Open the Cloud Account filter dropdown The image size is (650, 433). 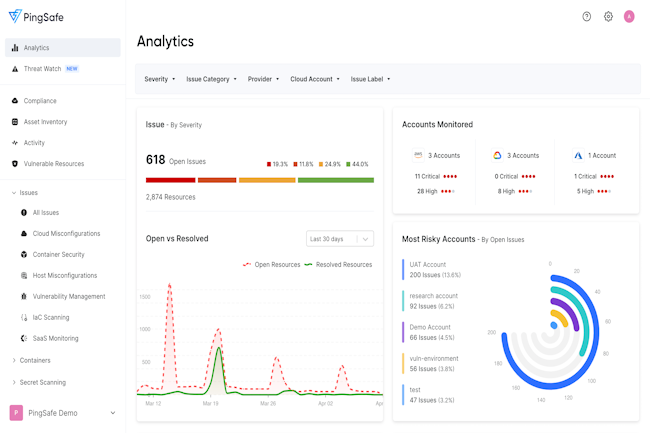(315, 79)
